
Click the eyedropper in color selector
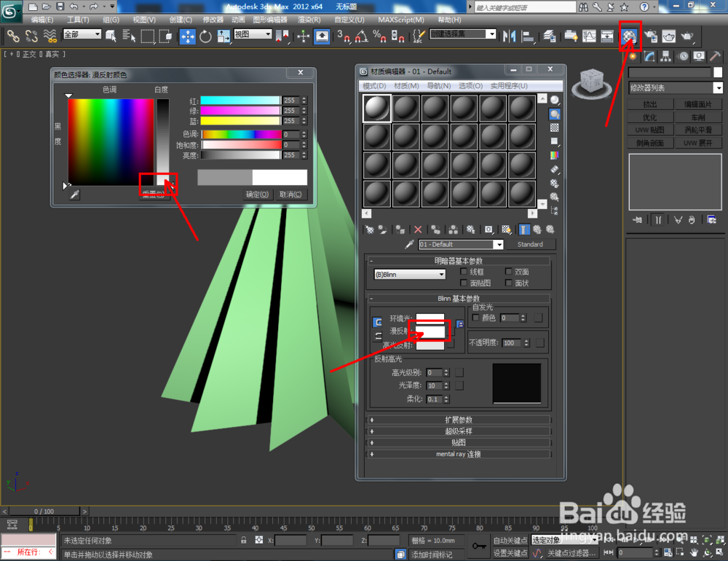click(74, 195)
